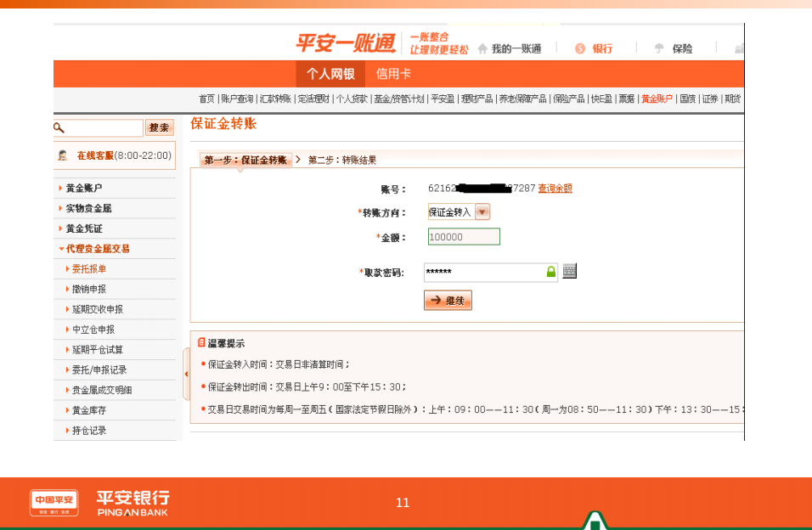Image resolution: width=812 pixels, height=530 pixels.
Task: Open 黄金库存 in the sidebar
Action: tap(89, 410)
